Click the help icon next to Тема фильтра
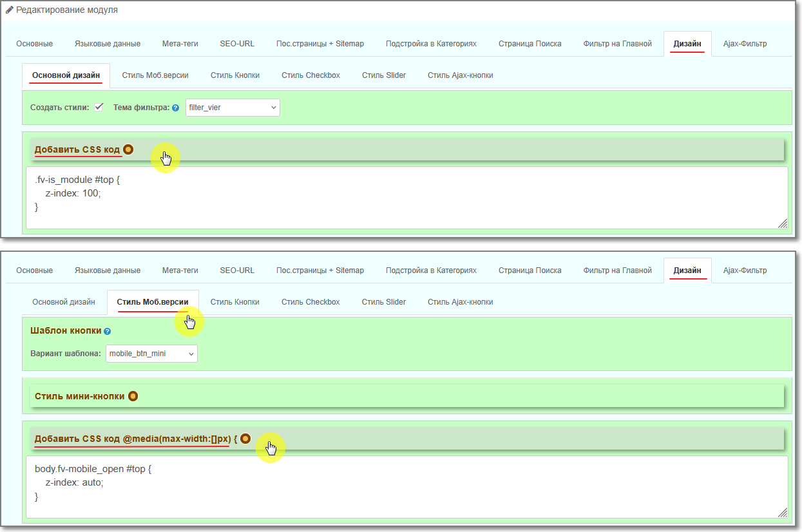Image resolution: width=802 pixels, height=532 pixels. point(175,108)
